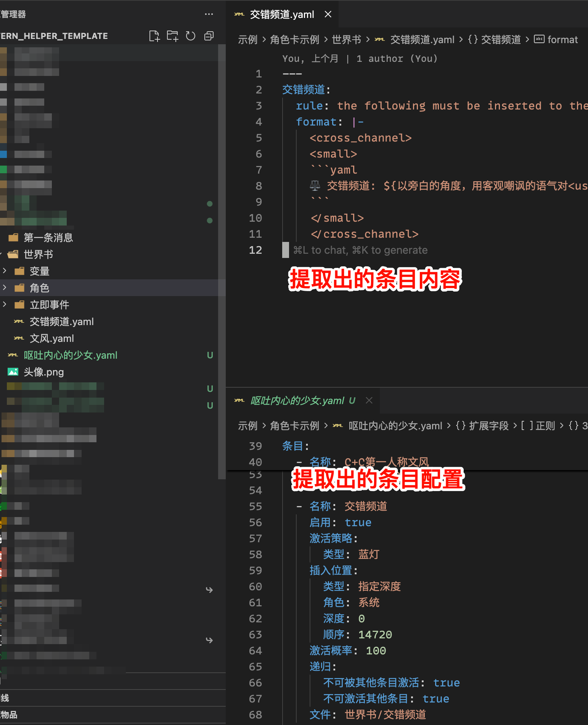Open 头像.png image file
This screenshot has width=588, height=725.
pyautogui.click(x=43, y=372)
